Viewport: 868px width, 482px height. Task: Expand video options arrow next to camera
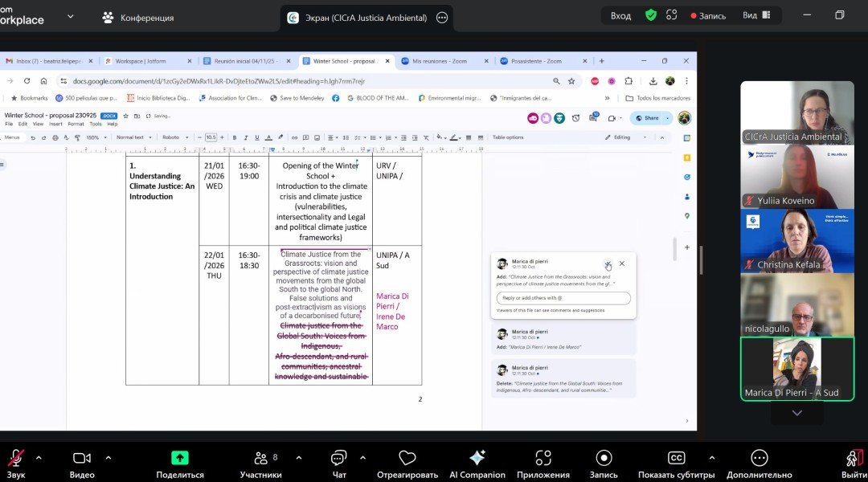point(108,457)
